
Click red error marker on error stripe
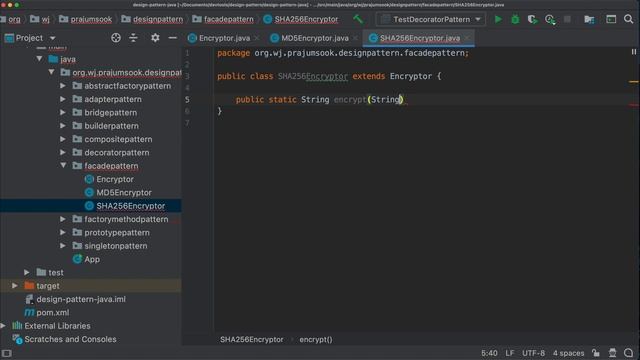click(x=633, y=105)
